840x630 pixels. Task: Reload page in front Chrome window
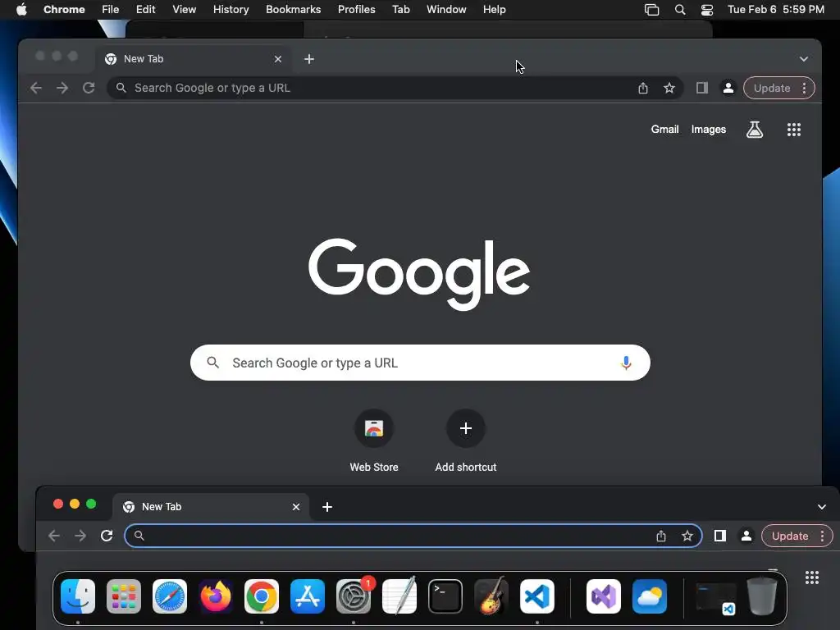coord(107,536)
